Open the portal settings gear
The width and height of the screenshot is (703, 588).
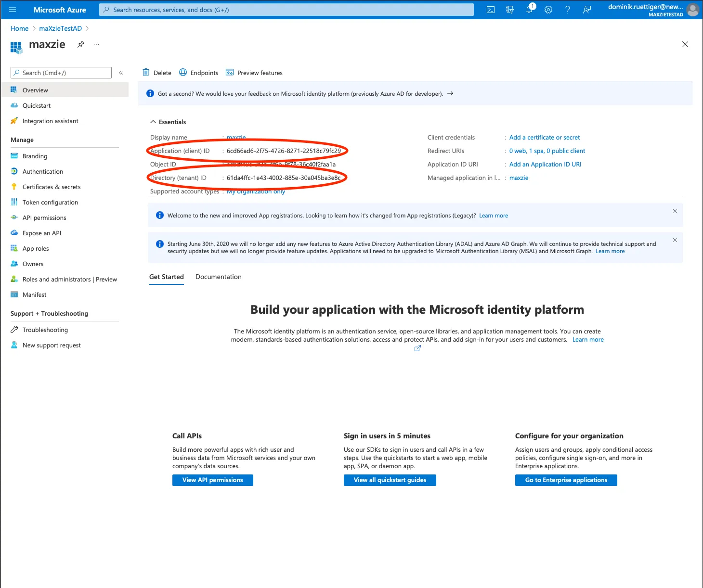pyautogui.click(x=548, y=10)
